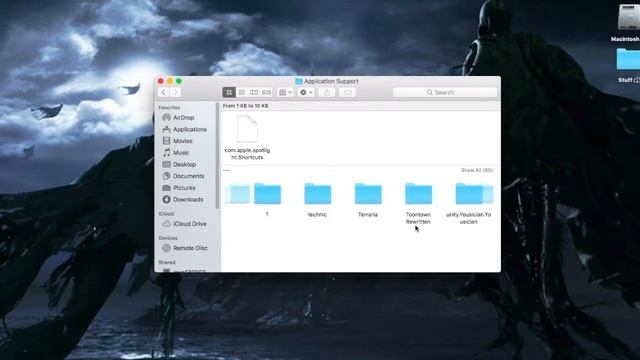This screenshot has height=360, width=640.
Task: Click the Terraria folder label
Action: pos(368,215)
